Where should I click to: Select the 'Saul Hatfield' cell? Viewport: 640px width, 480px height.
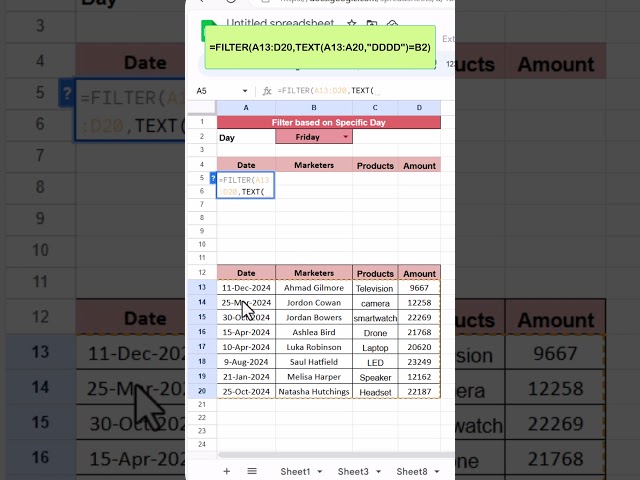314,362
